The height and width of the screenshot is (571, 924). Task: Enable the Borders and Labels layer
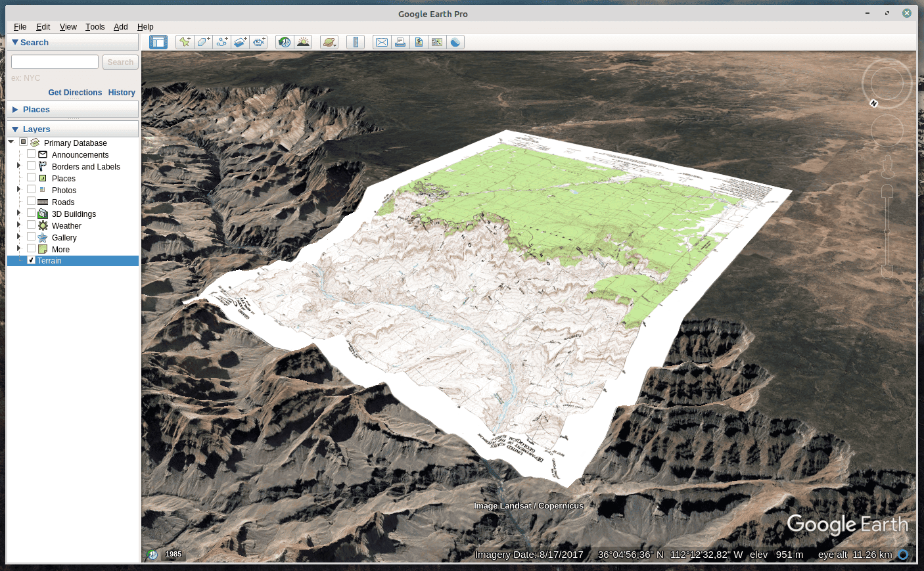click(31, 166)
